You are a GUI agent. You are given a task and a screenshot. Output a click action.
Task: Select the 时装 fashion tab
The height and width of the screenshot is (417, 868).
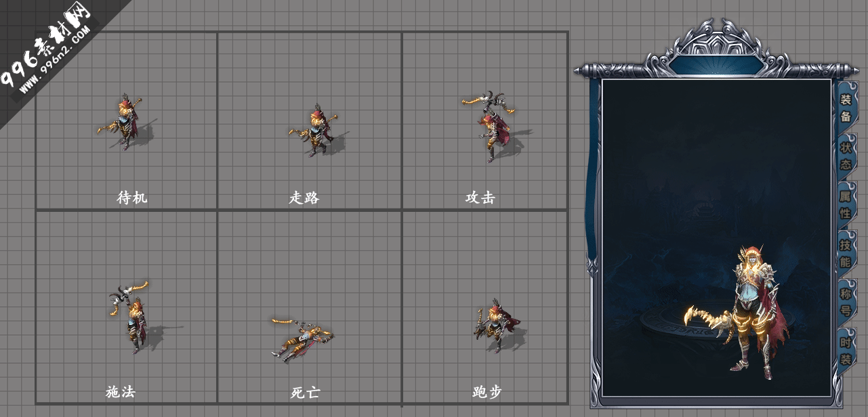pos(846,351)
